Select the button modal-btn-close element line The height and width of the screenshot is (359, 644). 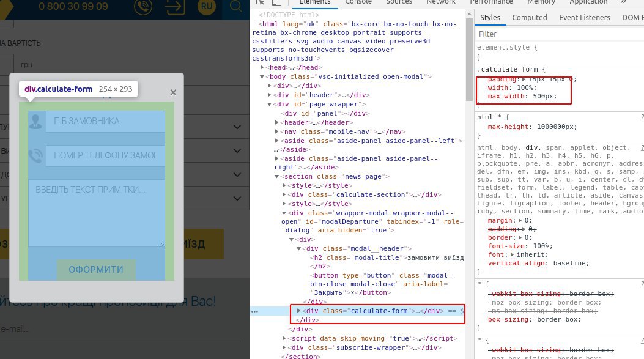point(381,284)
